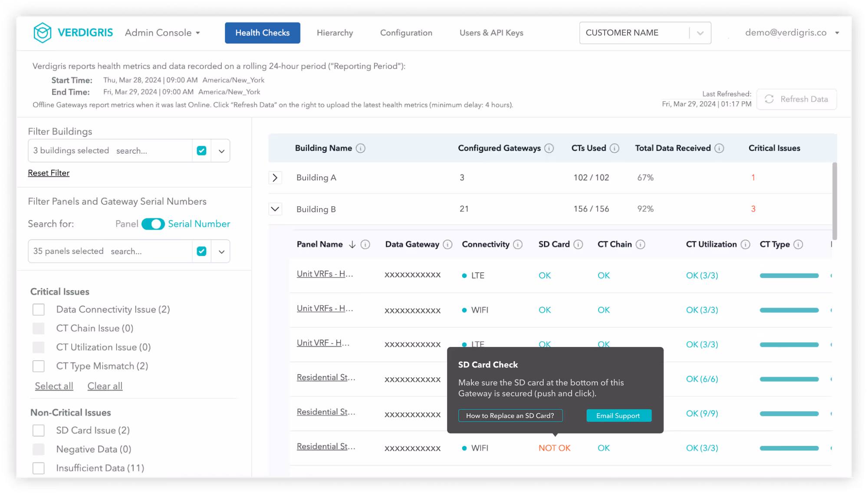Click the Verdigris hexagon logo icon
868x494 pixels.
(x=43, y=33)
